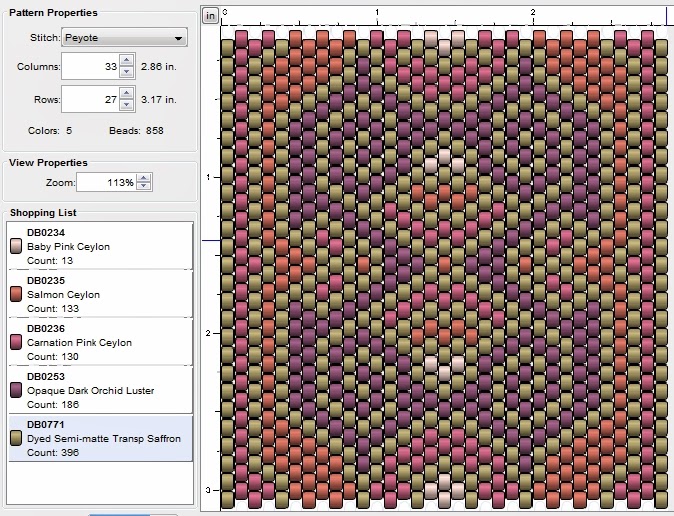
Task: Click the '2' mark on the left ruler
Action: coord(208,333)
